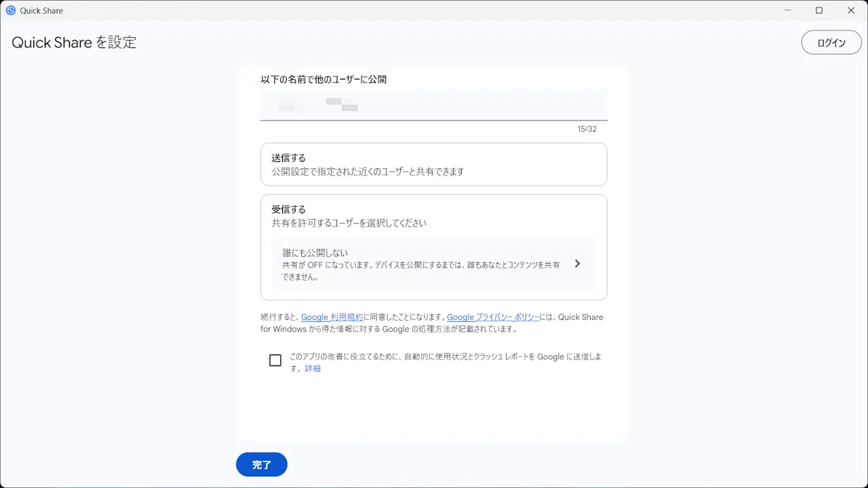Screen dimensions: 868x488
Task: Enable the usage and crash report checkbox
Action: (x=275, y=361)
